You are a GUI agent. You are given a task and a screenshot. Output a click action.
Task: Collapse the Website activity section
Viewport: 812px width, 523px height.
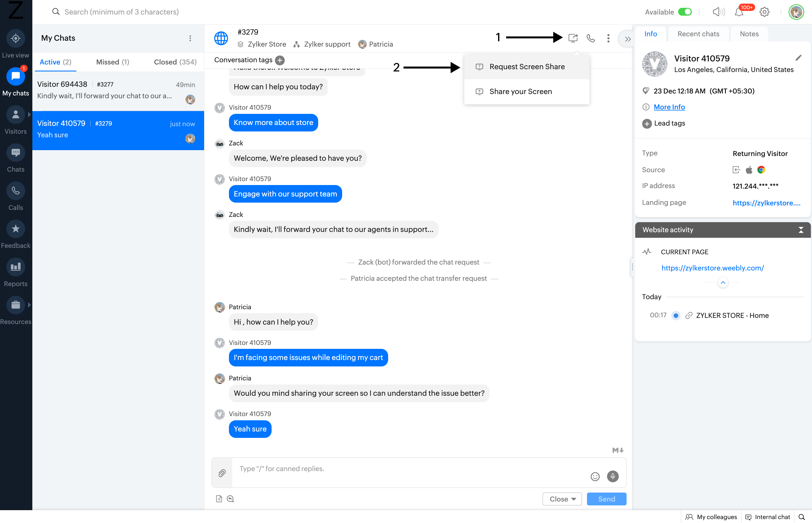(801, 230)
